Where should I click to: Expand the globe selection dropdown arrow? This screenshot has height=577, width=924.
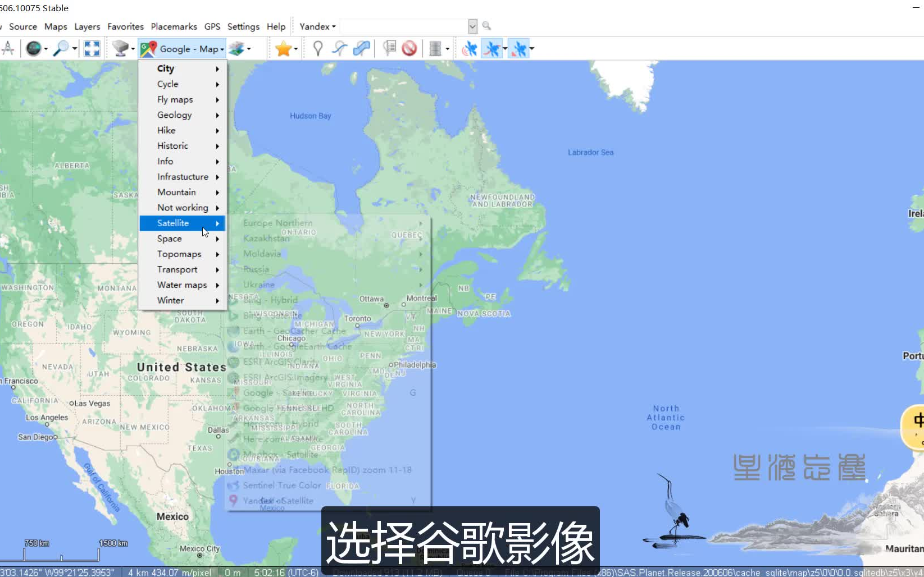pos(46,49)
